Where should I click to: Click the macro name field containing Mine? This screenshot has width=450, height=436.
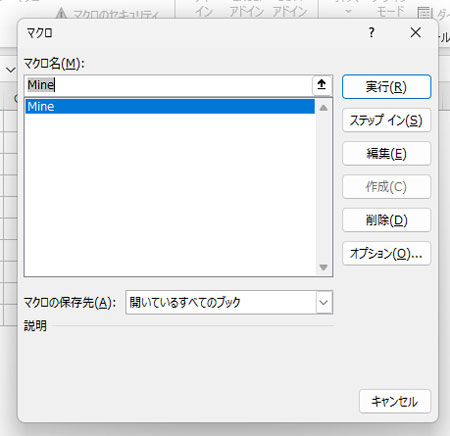click(x=168, y=85)
